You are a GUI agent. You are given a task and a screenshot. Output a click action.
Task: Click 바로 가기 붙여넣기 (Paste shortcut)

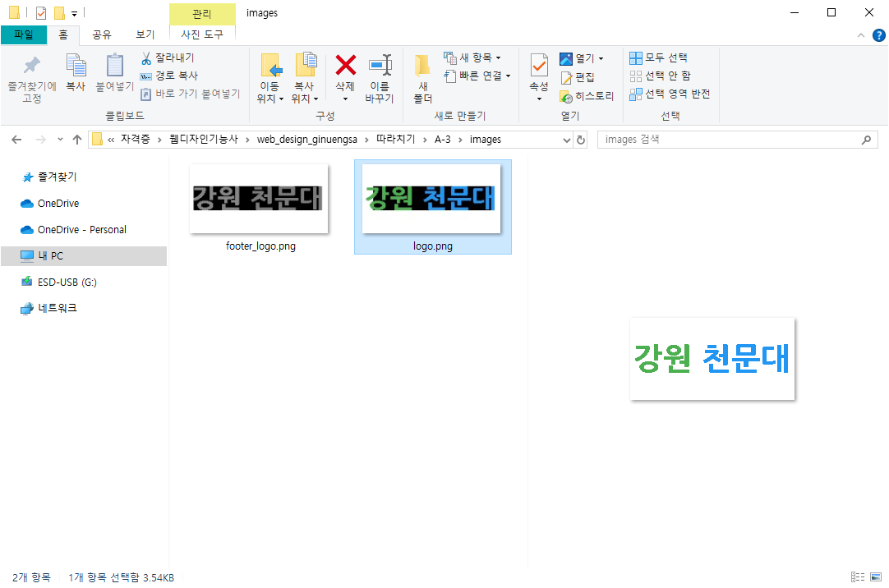click(x=191, y=94)
